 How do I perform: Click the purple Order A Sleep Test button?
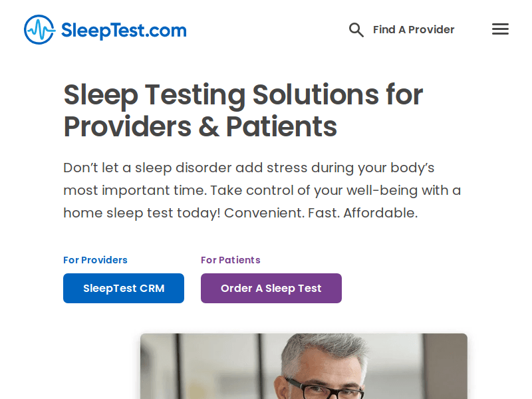click(x=271, y=288)
